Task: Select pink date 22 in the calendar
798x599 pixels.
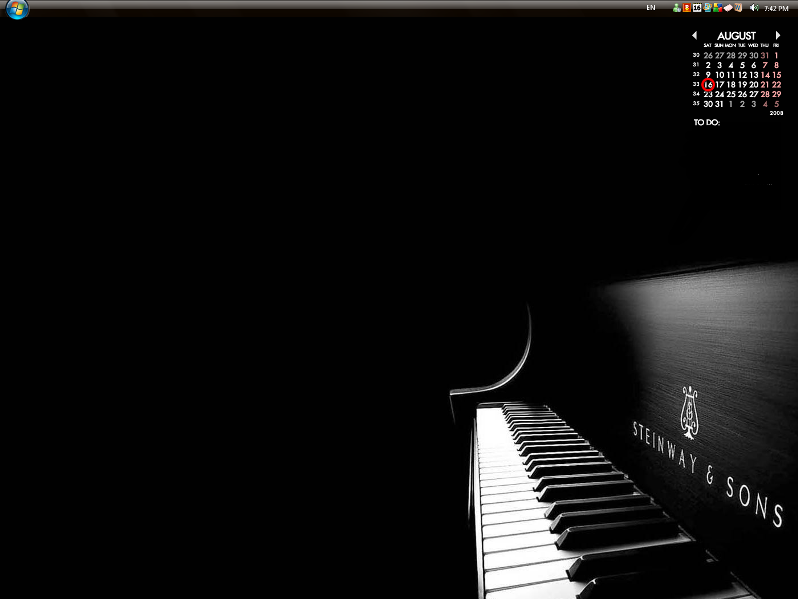Action: [x=777, y=85]
